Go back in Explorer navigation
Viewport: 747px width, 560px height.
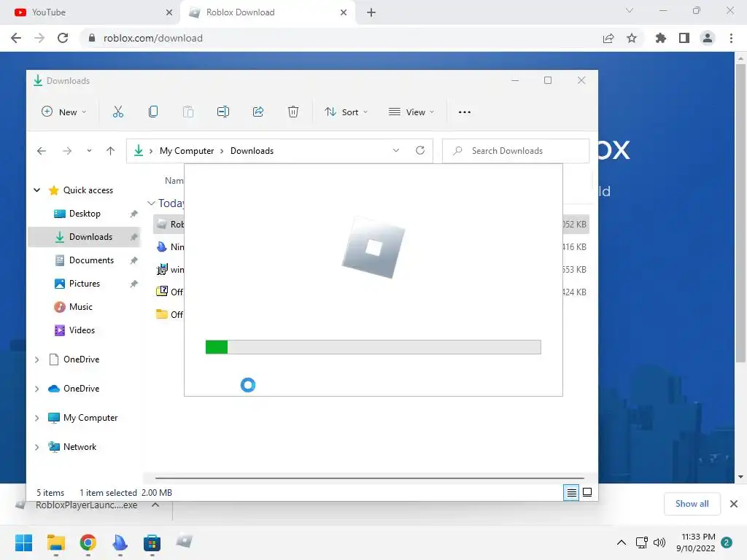click(42, 151)
